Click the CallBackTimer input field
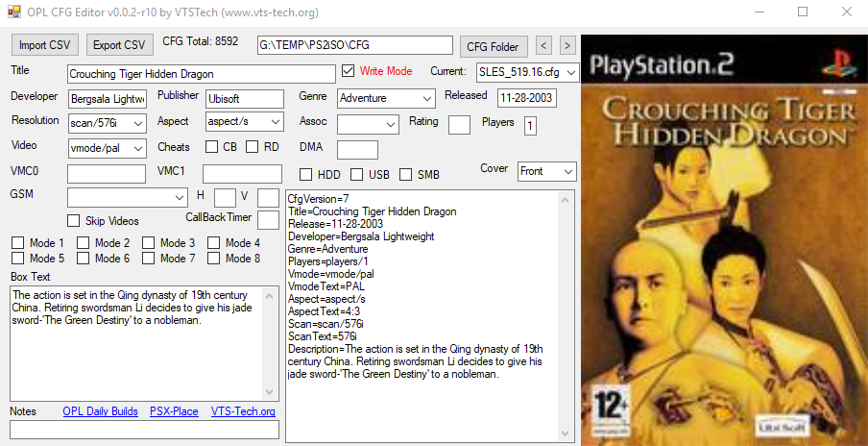The width and height of the screenshot is (868, 446). [269, 220]
